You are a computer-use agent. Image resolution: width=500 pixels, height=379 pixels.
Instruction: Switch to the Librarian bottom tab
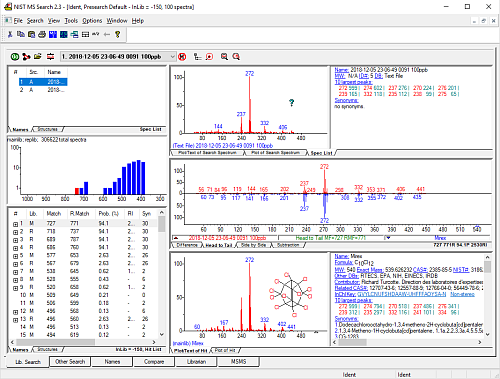[x=196, y=362]
